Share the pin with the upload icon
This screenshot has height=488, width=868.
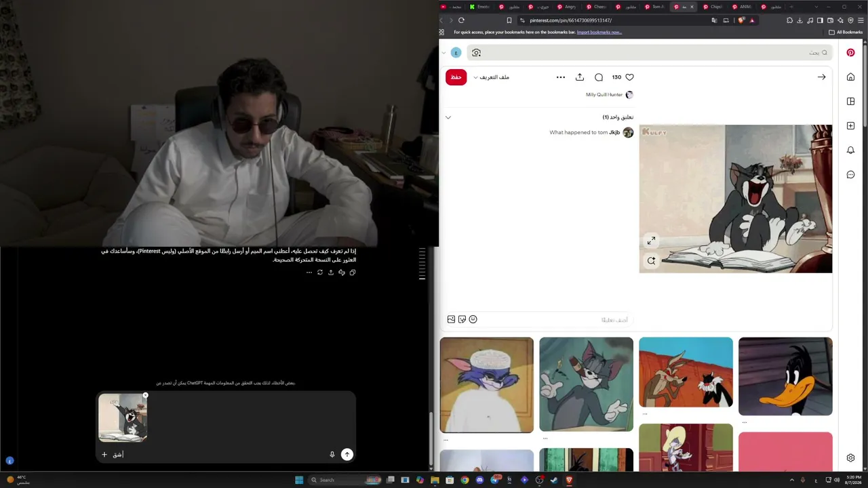(x=580, y=77)
